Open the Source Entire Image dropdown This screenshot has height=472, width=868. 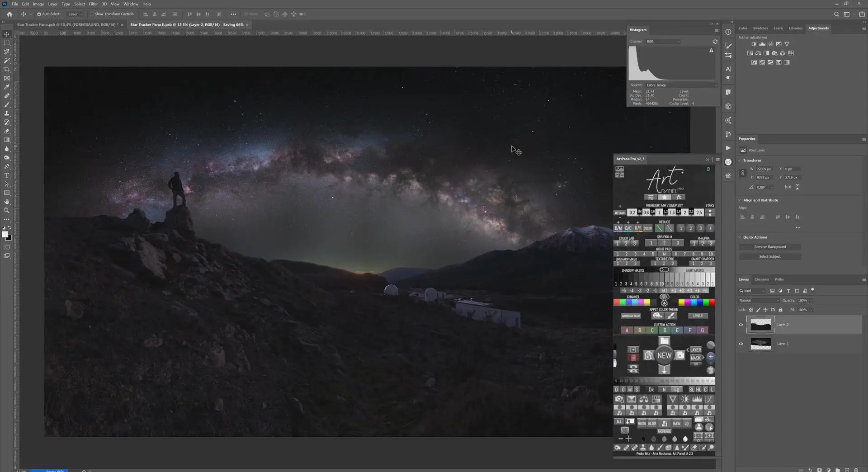coord(681,85)
